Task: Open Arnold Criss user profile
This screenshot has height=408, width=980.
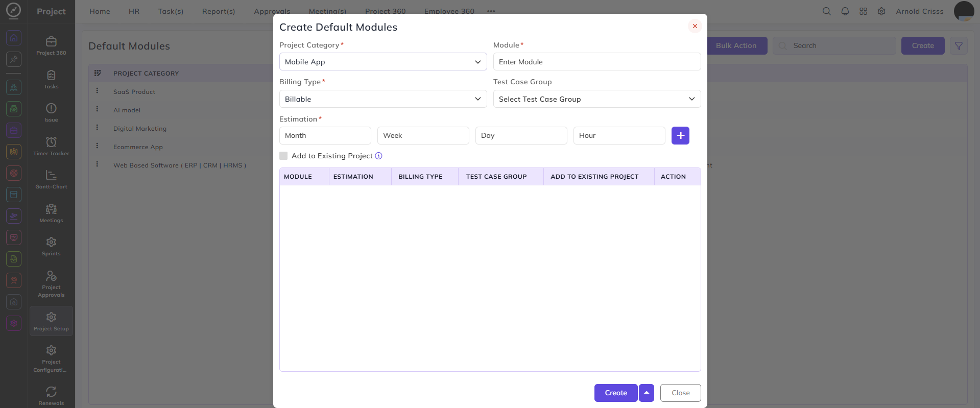Action: (920, 11)
